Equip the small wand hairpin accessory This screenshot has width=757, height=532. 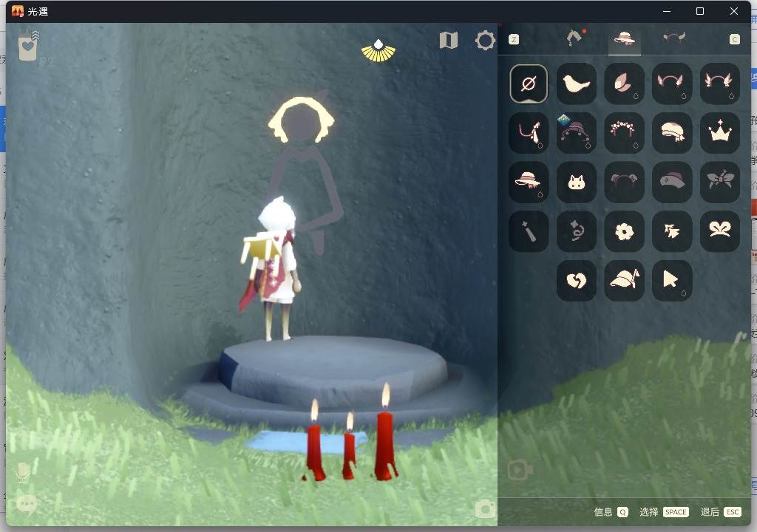(x=529, y=231)
